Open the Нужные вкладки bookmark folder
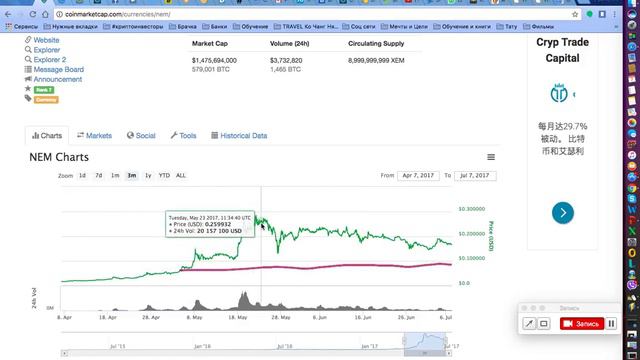640x360 pixels. (x=70, y=27)
